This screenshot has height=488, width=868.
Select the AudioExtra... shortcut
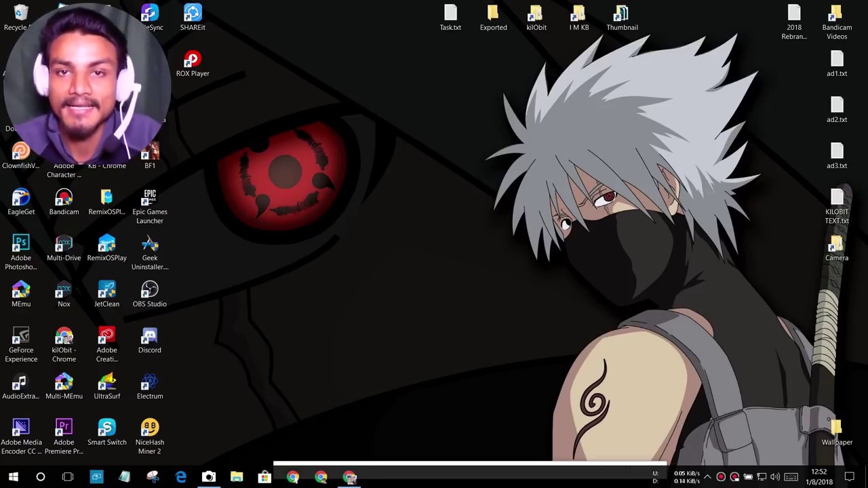tap(21, 386)
